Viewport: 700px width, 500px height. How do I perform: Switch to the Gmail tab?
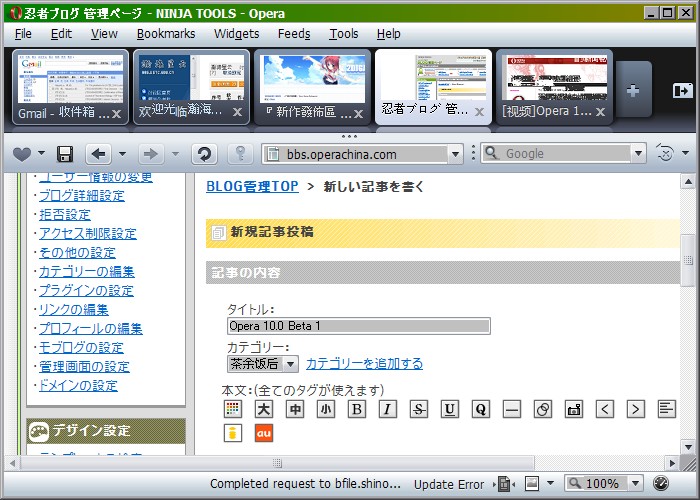pos(71,87)
